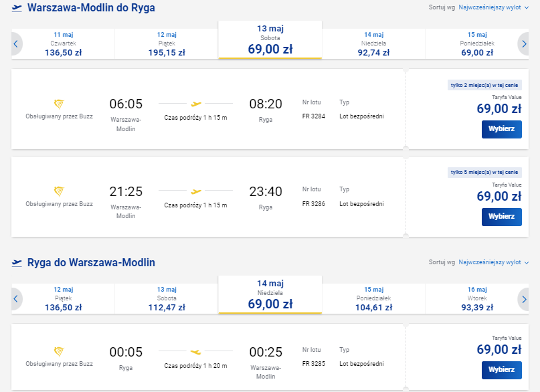Select outbound date 11 maj Czwartek
The width and height of the screenshot is (540, 392).
click(x=64, y=43)
